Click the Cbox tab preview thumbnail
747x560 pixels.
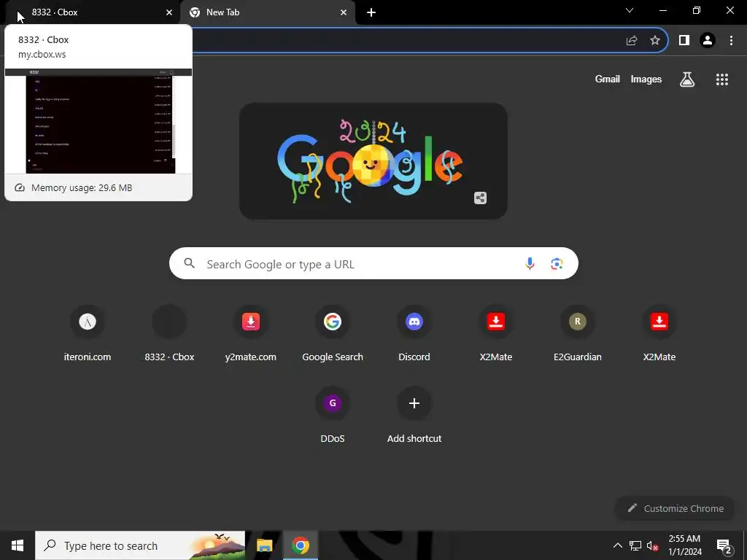pyautogui.click(x=98, y=121)
